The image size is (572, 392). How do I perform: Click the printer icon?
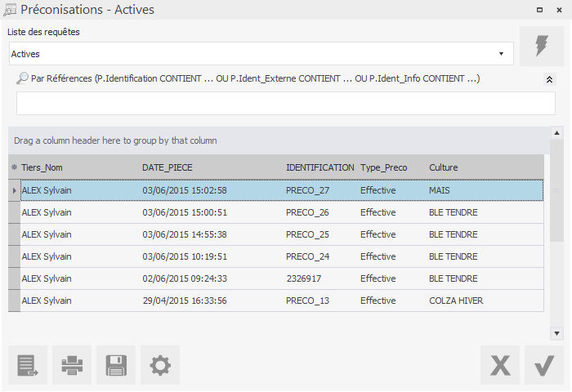click(72, 365)
